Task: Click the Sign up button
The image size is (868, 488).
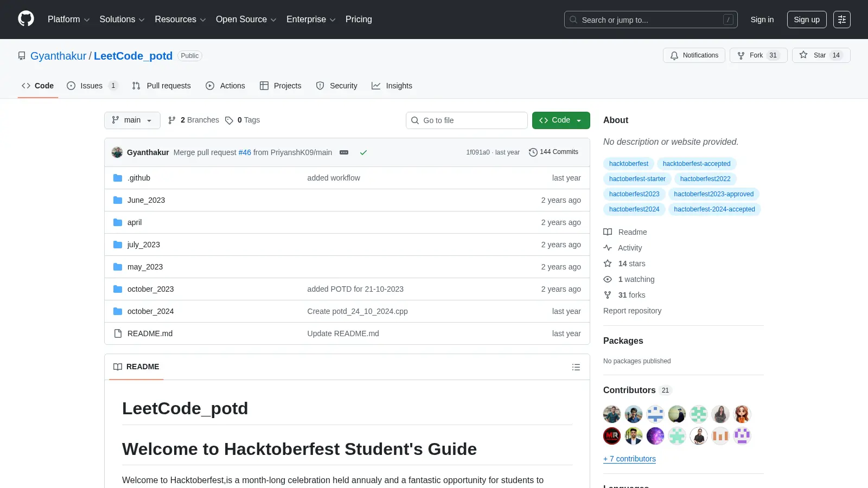Action: [x=807, y=20]
